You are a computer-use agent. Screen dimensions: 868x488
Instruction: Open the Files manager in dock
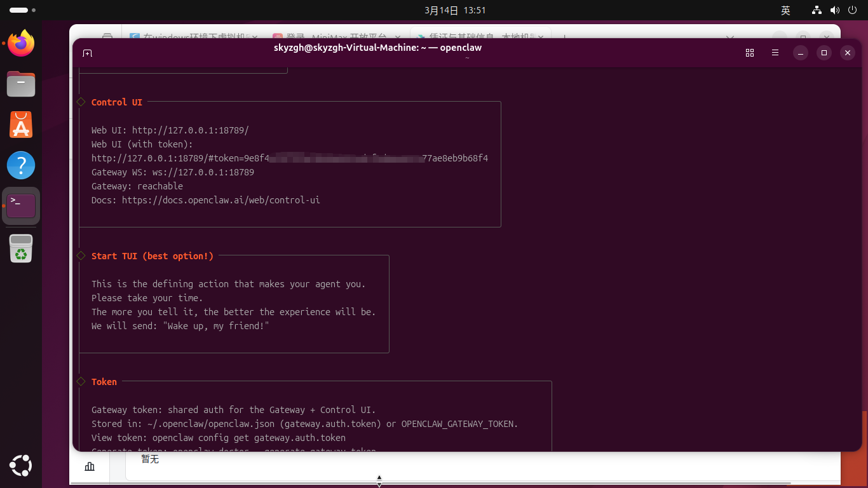click(x=21, y=84)
